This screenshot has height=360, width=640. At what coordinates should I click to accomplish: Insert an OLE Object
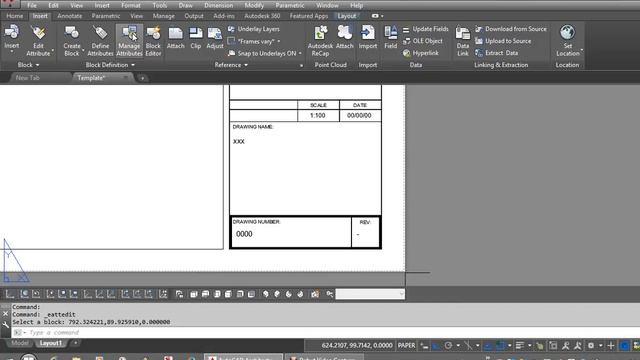pyautogui.click(x=422, y=41)
